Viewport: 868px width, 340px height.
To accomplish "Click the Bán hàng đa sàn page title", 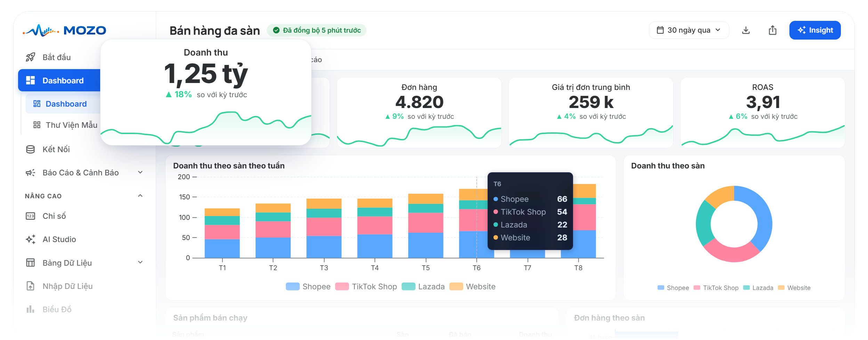I will tap(215, 31).
